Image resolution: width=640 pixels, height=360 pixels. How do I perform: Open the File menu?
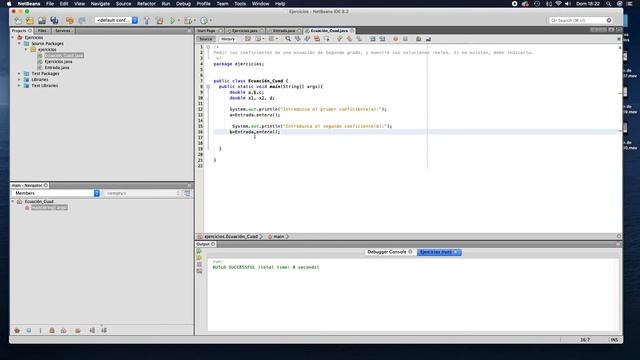pos(50,4)
